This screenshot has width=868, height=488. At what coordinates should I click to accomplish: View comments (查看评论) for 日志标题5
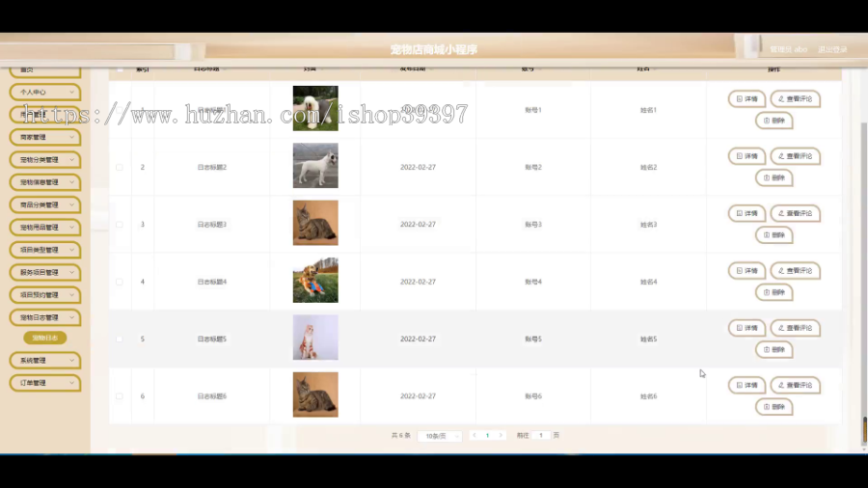pyautogui.click(x=795, y=328)
